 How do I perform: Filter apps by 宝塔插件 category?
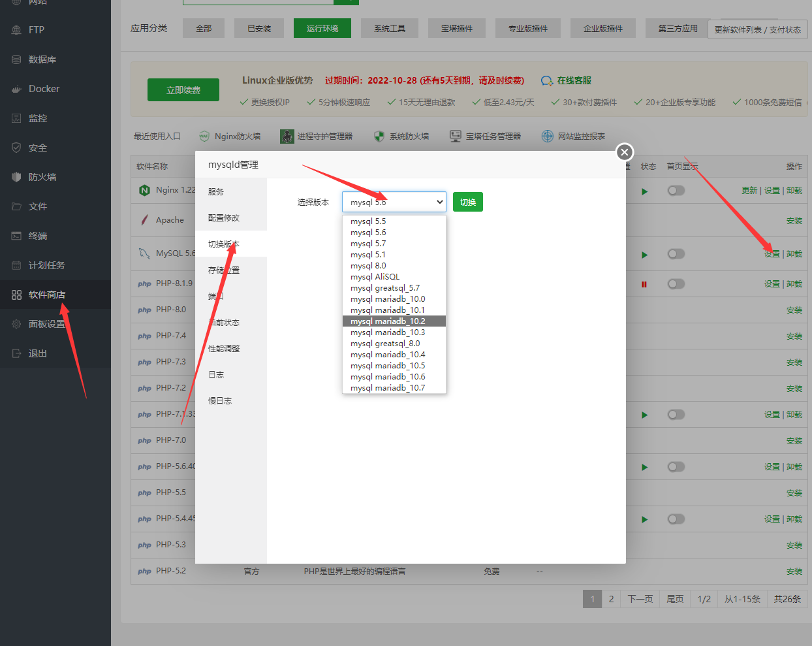(457, 28)
